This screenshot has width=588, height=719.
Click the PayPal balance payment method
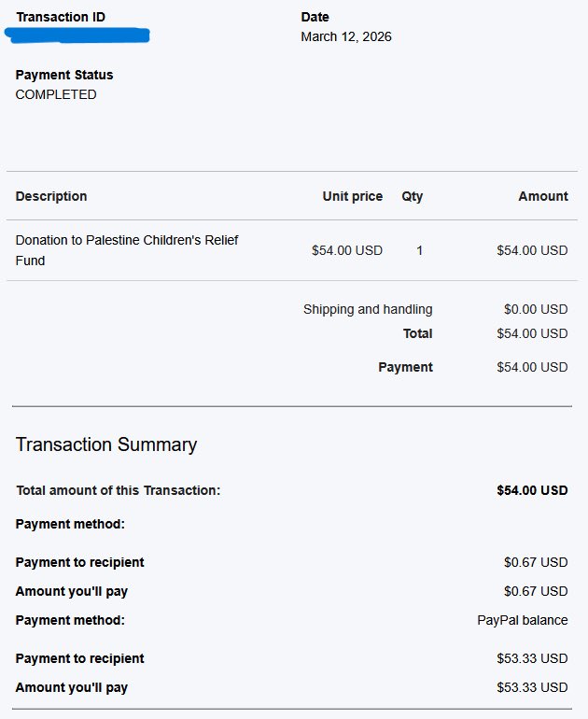point(523,620)
